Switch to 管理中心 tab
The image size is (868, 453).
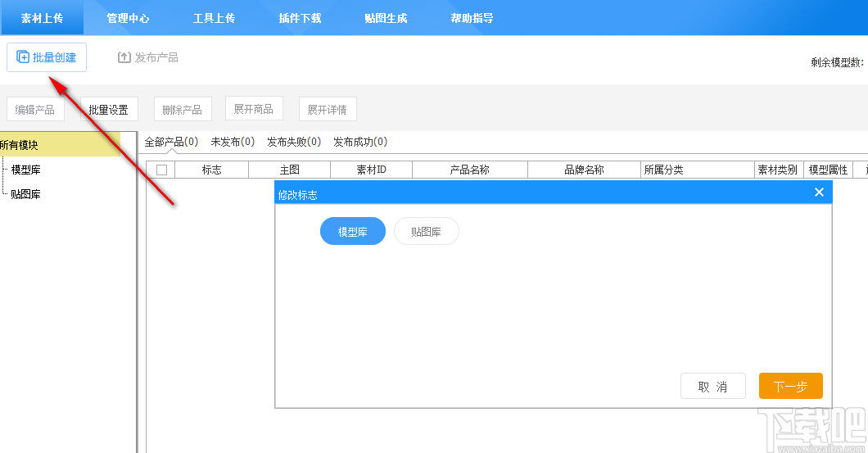[x=128, y=18]
